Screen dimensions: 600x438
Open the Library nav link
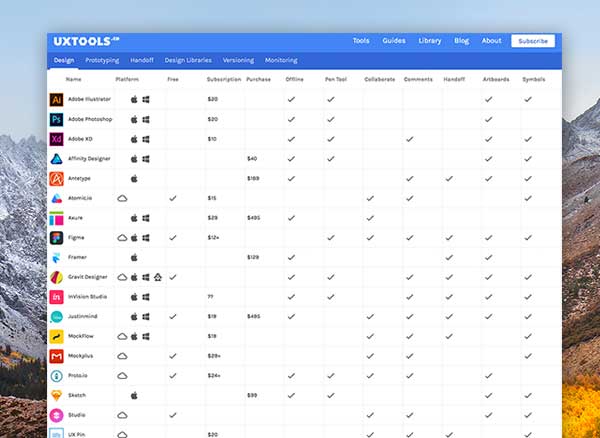(430, 41)
